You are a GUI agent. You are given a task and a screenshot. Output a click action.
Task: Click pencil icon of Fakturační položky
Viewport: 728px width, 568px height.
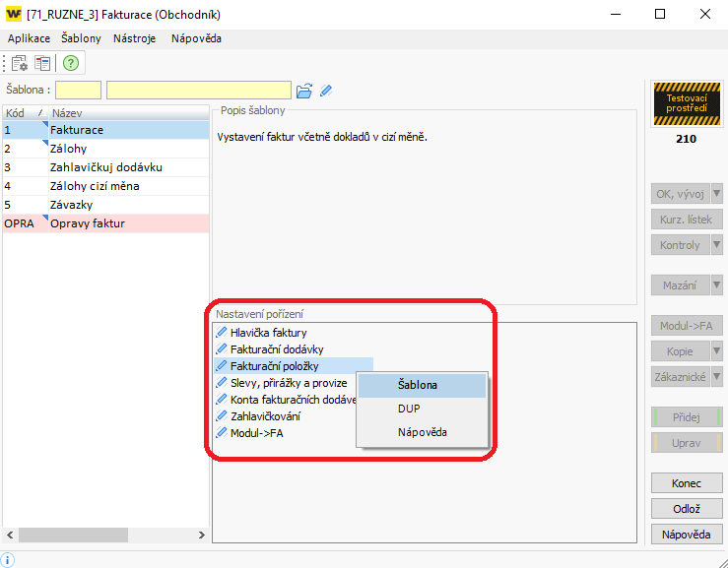point(222,365)
